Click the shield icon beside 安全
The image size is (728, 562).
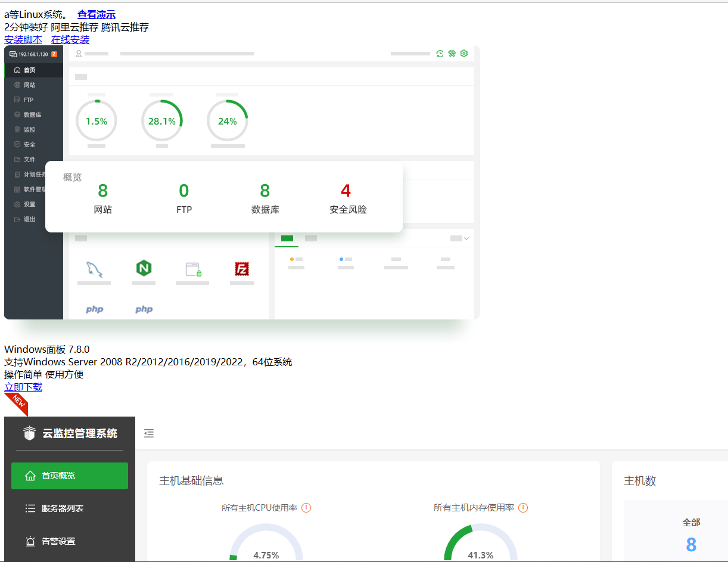[x=17, y=144]
